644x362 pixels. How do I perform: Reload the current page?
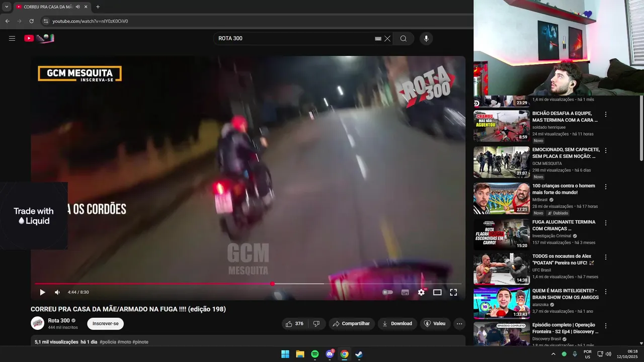31,21
